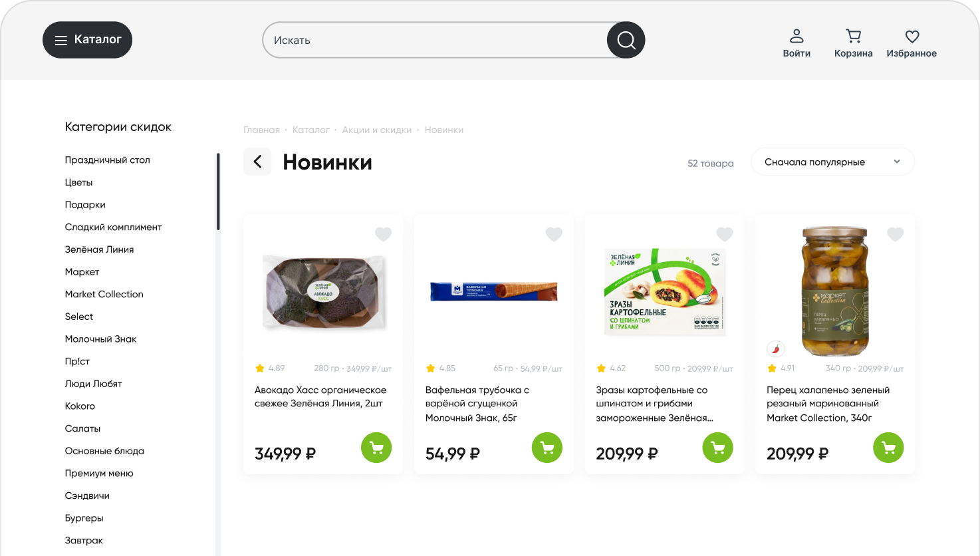Select Праздничный стол category

pos(107,160)
